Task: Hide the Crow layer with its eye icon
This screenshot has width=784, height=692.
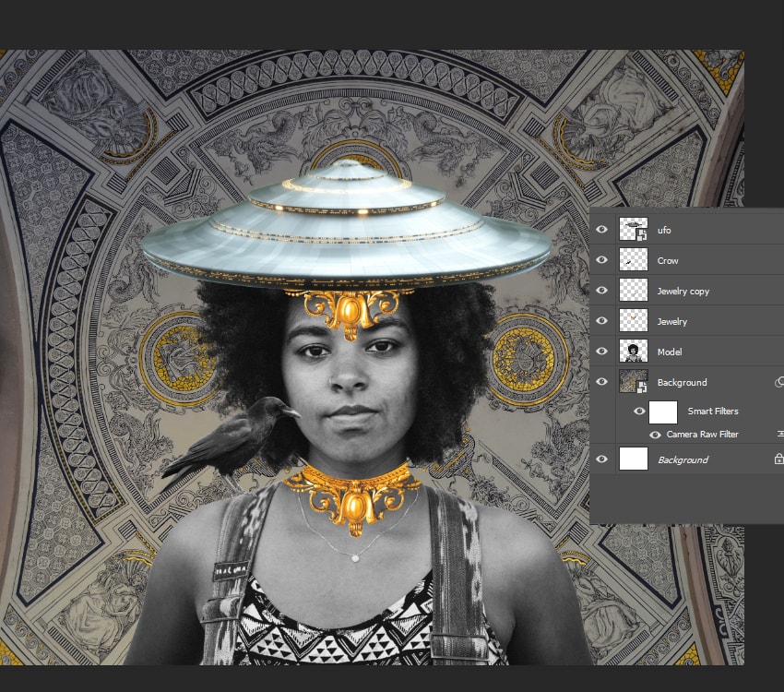Action: pyautogui.click(x=602, y=260)
